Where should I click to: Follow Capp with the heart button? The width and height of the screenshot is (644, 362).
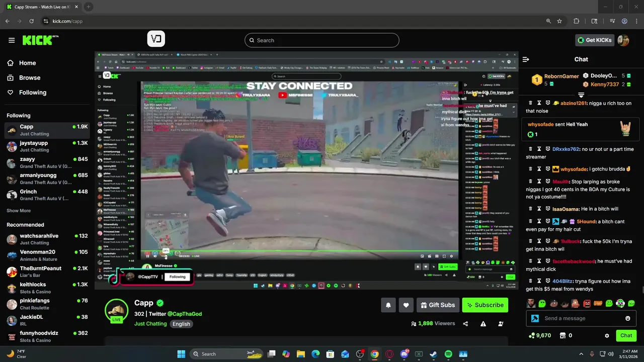(406, 305)
